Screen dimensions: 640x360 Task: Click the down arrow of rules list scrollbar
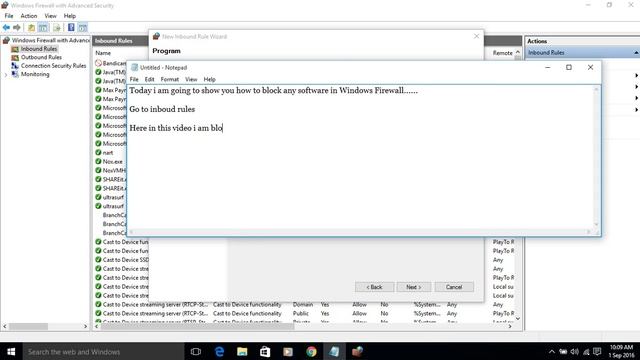518,319
